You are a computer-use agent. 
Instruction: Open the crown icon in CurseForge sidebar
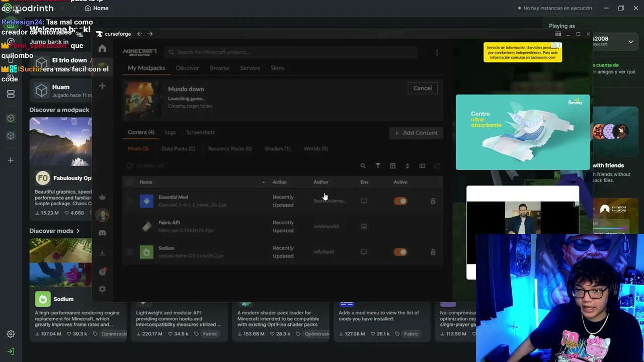click(x=102, y=197)
